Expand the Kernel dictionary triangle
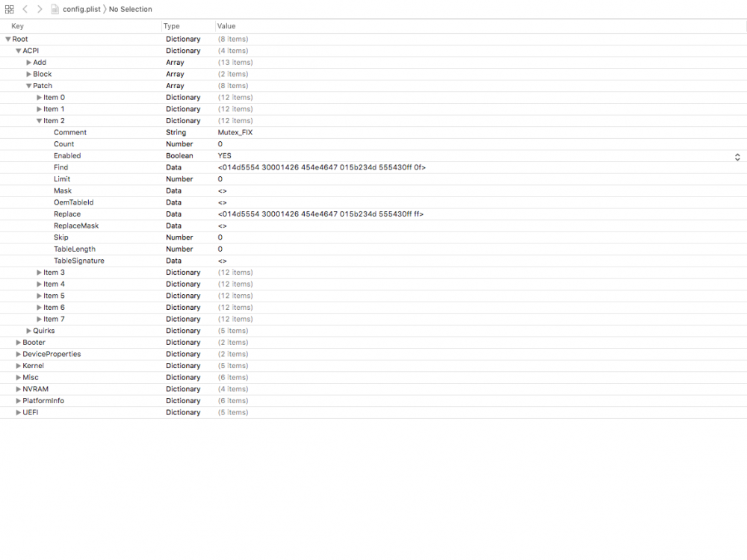This screenshot has height=560, width=747. point(18,366)
